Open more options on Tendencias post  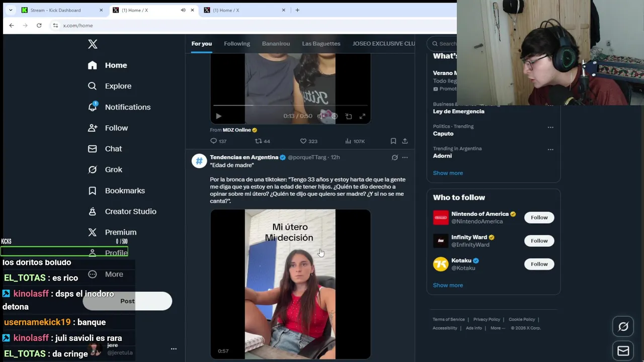pyautogui.click(x=405, y=157)
